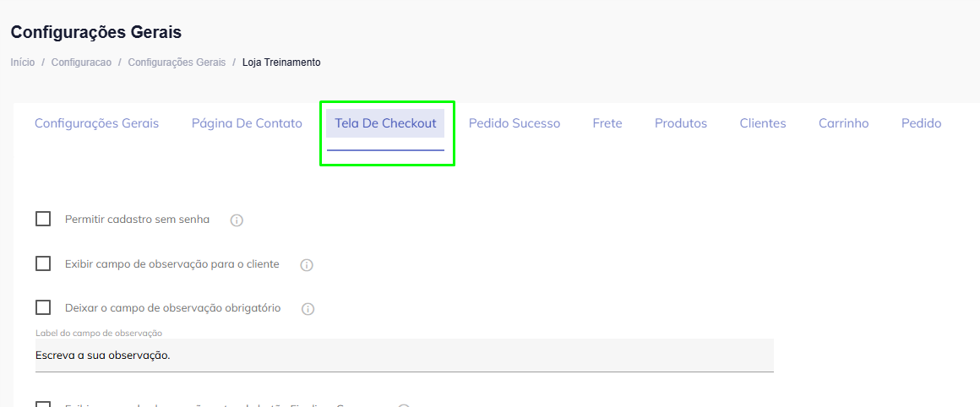Viewport: 980px width, 407px height.
Task: Click info icon next to Exibir campo de observação
Action: 307,265
